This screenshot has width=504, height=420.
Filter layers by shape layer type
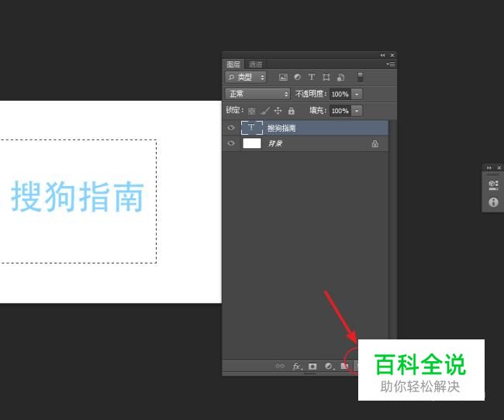pos(326,77)
